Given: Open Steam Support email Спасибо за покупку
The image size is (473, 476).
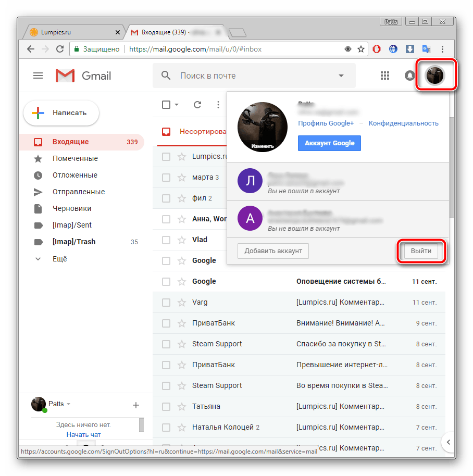Looking at the screenshot, I should tap(298, 344).
